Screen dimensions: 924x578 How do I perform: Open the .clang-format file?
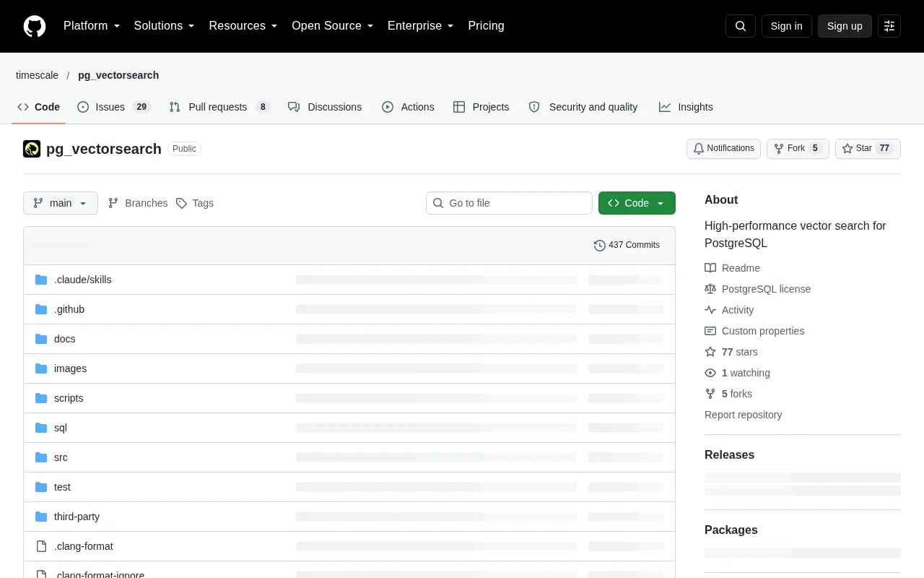pyautogui.click(x=84, y=546)
